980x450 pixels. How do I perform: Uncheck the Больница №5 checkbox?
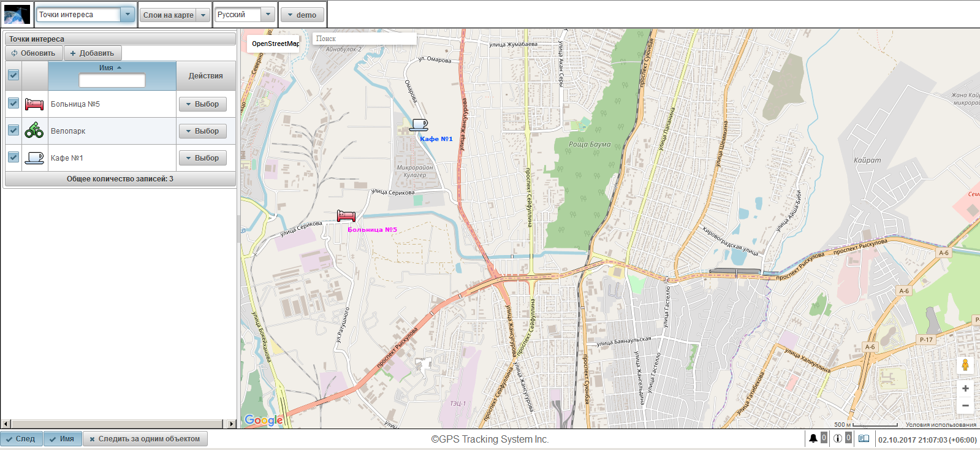tap(13, 104)
